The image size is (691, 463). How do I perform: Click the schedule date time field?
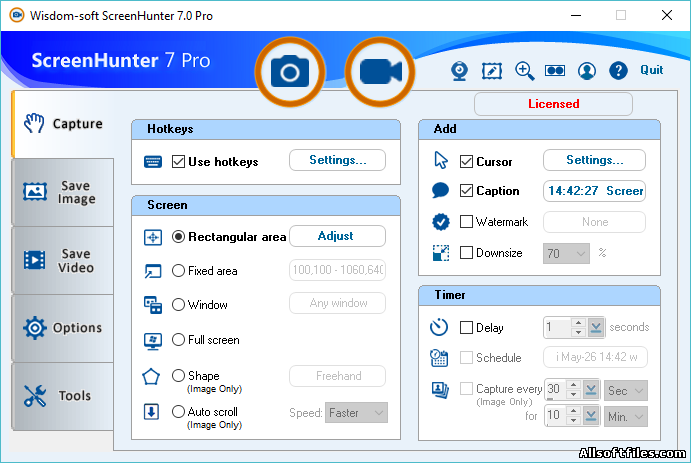595,357
